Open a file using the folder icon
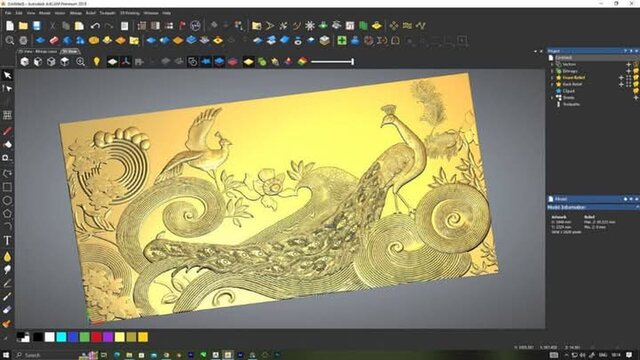This screenshot has height=360, width=640. (x=23, y=26)
